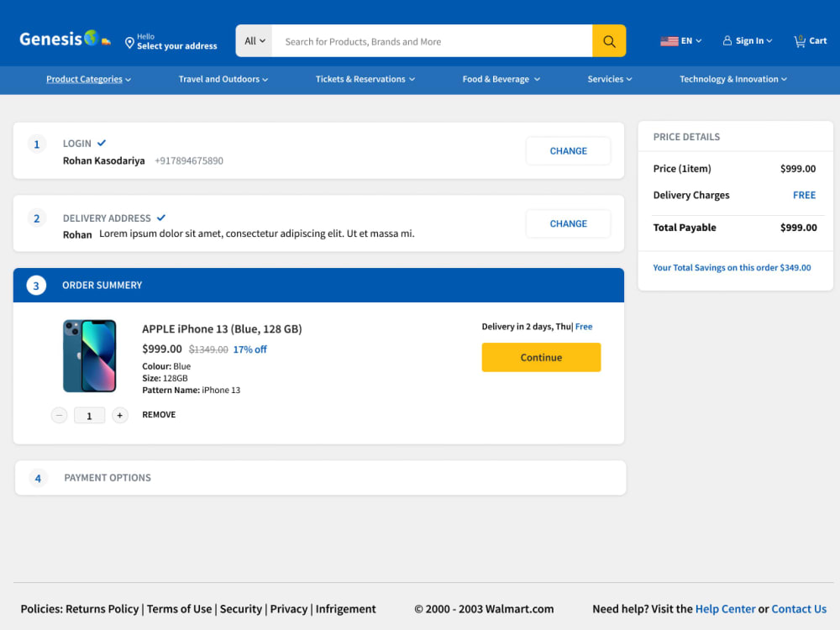Click the struck-through $1349.00 price
Image resolution: width=840 pixels, height=630 pixels.
208,349
